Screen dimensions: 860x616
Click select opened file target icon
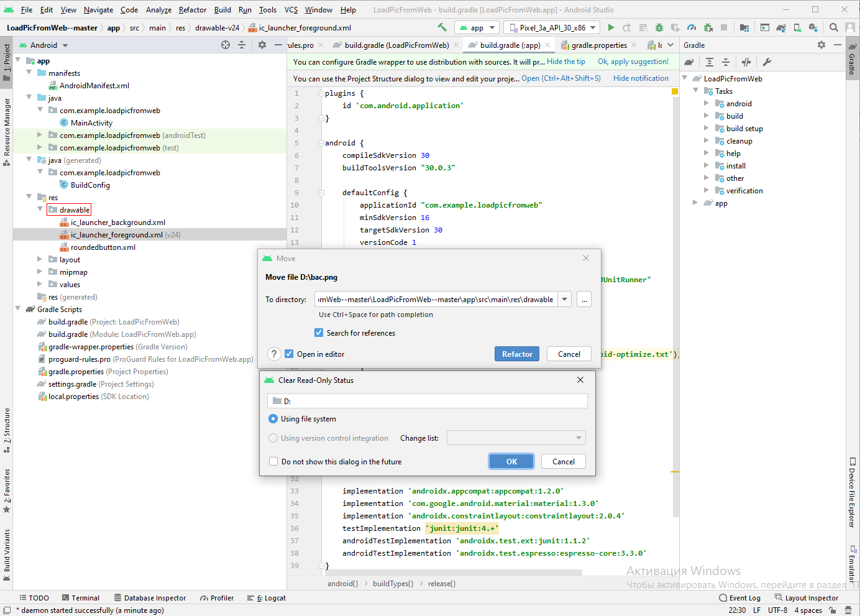226,45
